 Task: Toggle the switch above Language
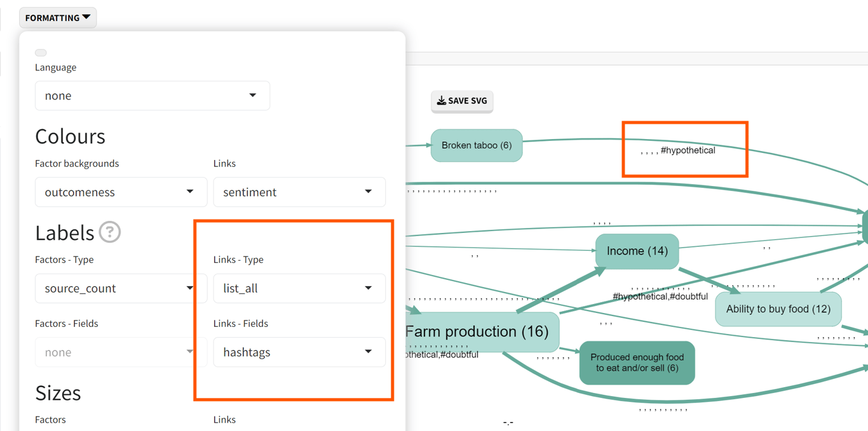pos(41,53)
